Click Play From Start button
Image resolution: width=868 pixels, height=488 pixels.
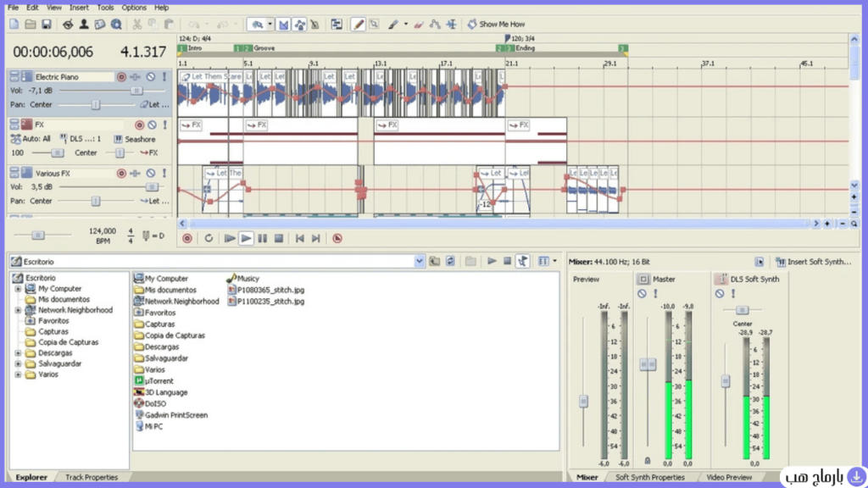click(230, 238)
